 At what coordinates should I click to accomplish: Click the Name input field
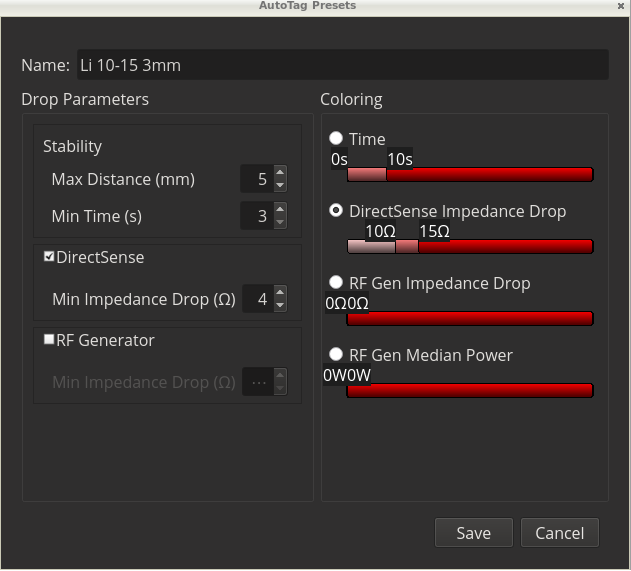tap(341, 66)
